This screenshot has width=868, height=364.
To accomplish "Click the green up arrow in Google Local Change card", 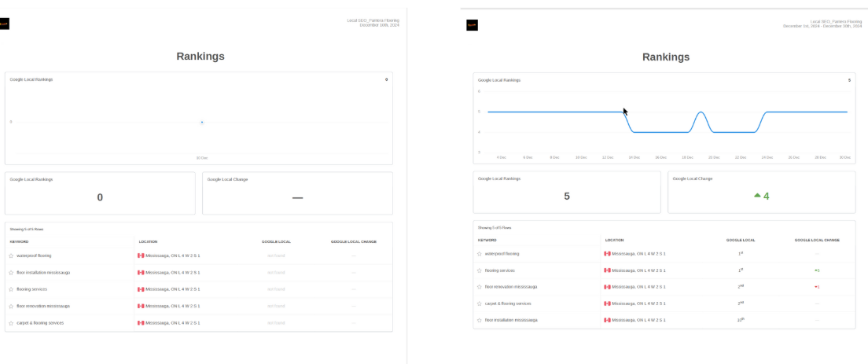I will pyautogui.click(x=757, y=196).
